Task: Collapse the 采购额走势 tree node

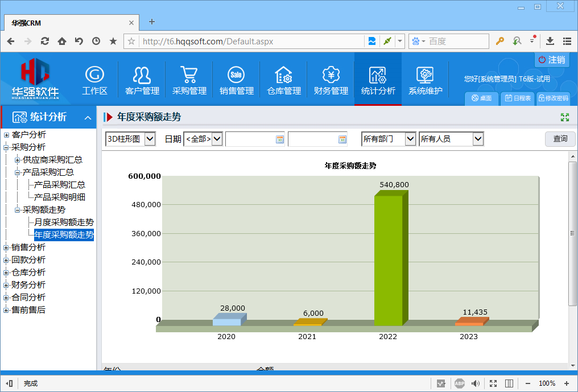Action: [x=17, y=210]
